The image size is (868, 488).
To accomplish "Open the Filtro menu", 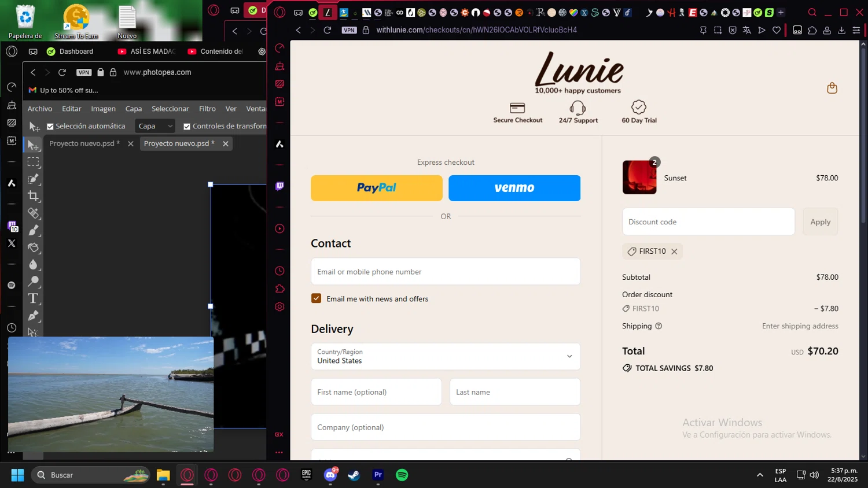I will (x=207, y=109).
